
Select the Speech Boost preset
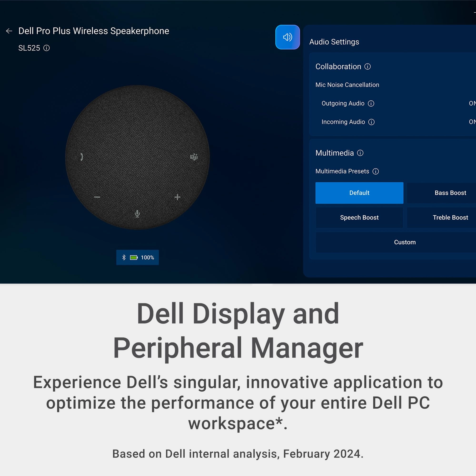click(359, 218)
